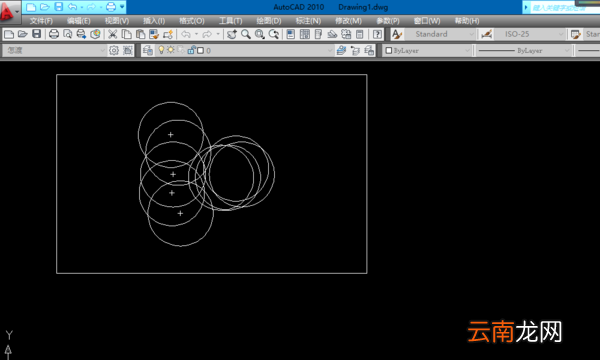Open the layer control dropdown arrow

(330, 50)
